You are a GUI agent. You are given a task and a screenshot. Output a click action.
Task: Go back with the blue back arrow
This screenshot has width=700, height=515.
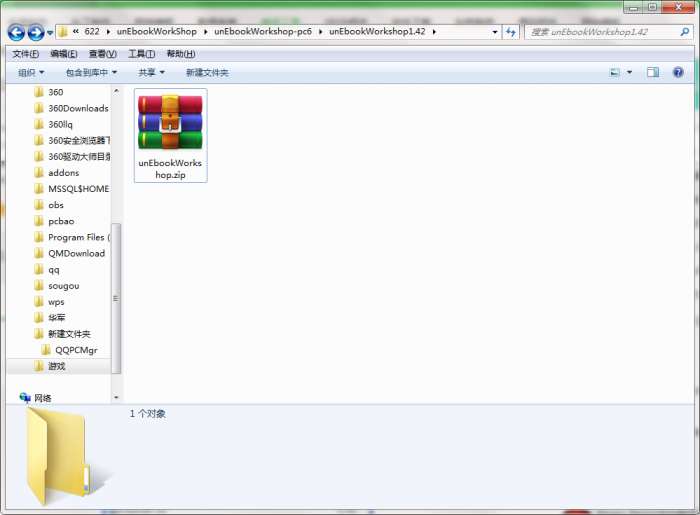pos(16,33)
